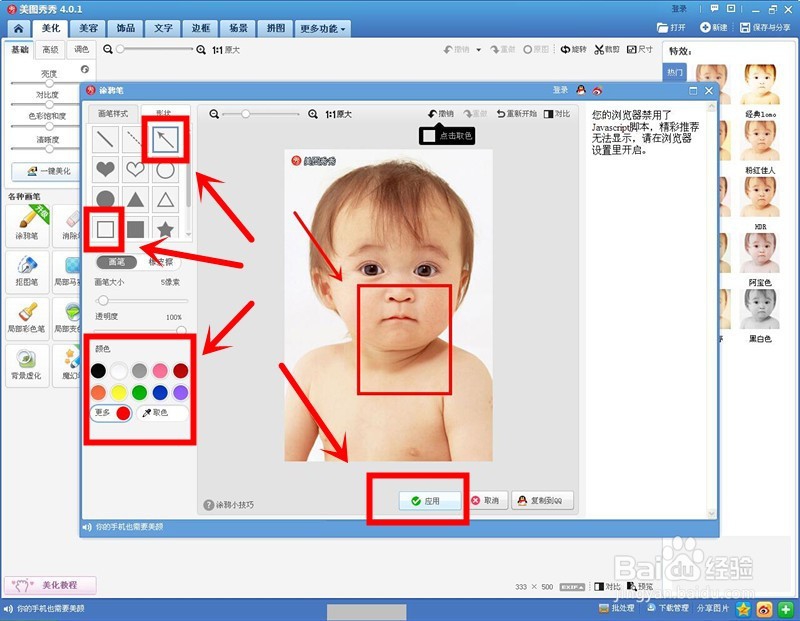Image resolution: width=800 pixels, height=621 pixels.
Task: Select the star shape
Action: point(165,229)
